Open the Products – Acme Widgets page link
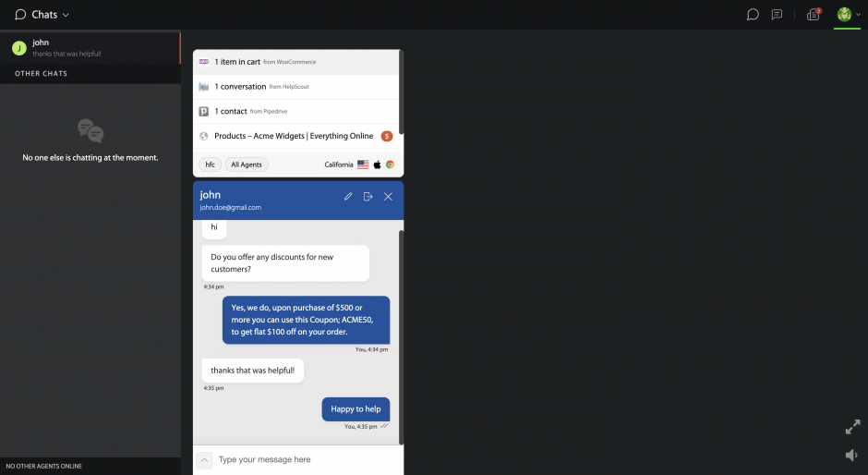 [x=295, y=136]
